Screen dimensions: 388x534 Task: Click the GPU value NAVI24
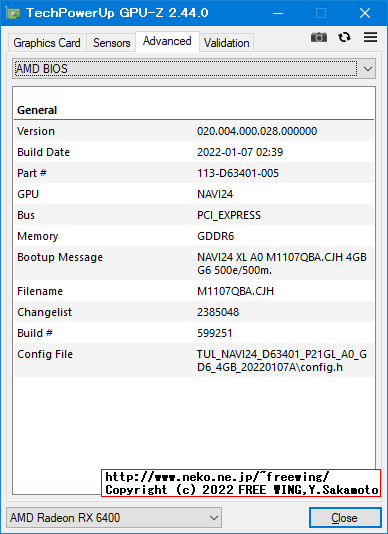pyautogui.click(x=215, y=194)
